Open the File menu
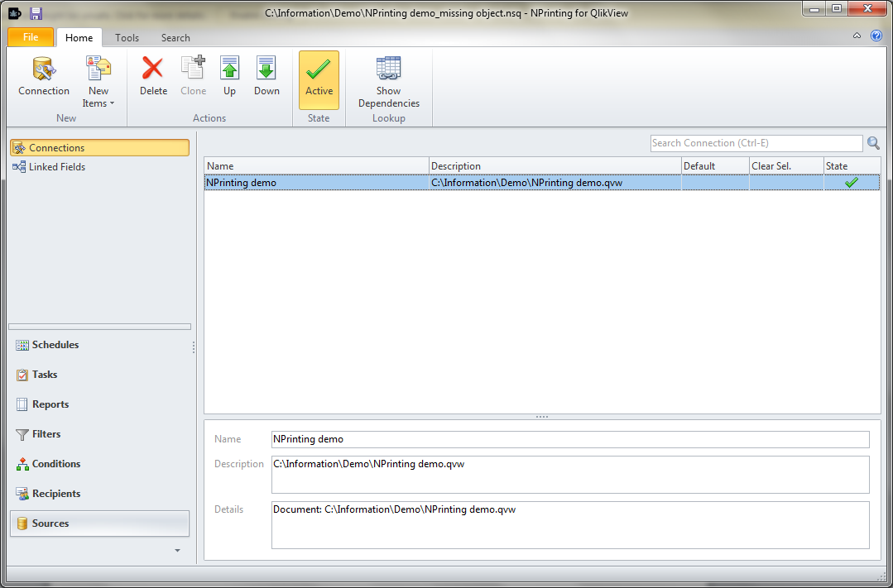893x588 pixels. (x=31, y=37)
